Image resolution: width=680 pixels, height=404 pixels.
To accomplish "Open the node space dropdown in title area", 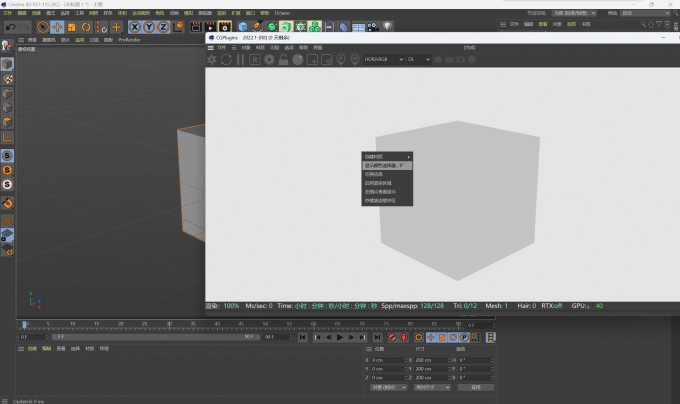I will (574, 13).
